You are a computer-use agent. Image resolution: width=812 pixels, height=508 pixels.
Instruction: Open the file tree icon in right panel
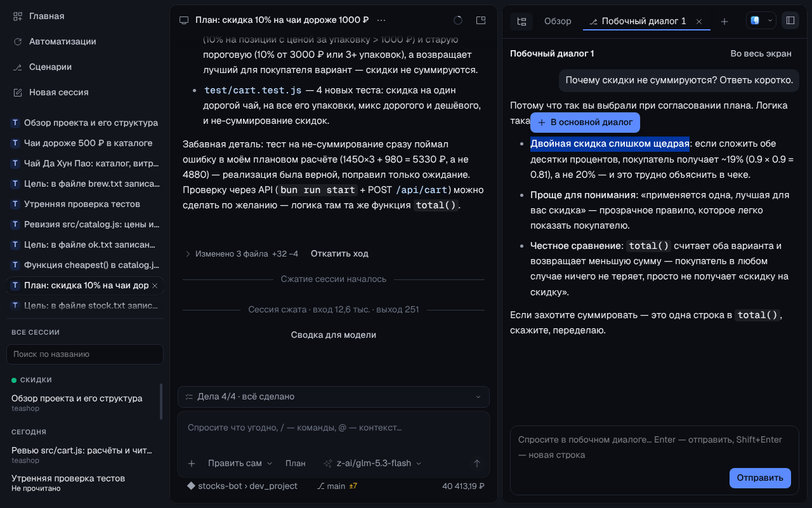pyautogui.click(x=521, y=21)
